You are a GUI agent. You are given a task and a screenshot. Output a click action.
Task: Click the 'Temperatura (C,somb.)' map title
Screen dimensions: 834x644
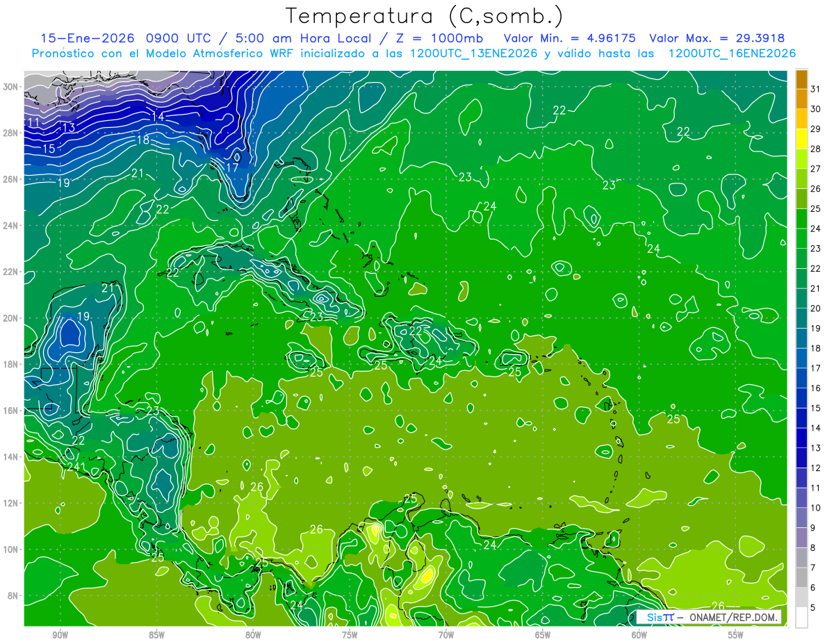coord(425,16)
